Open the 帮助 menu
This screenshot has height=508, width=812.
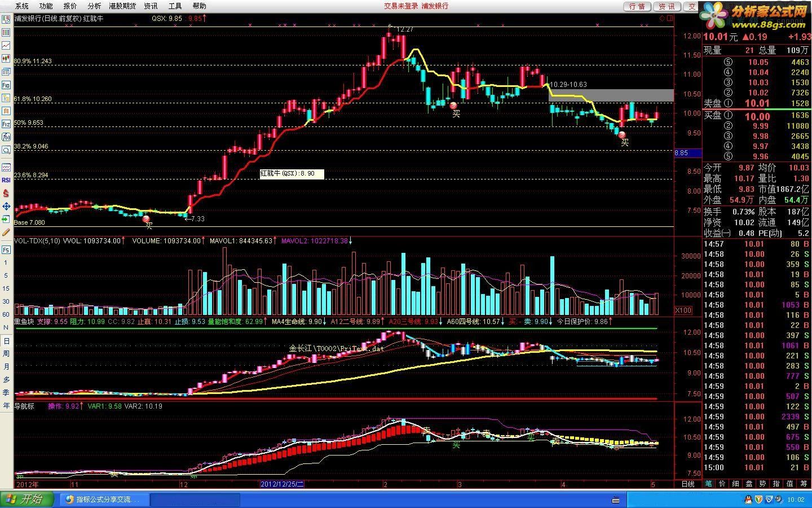coord(199,6)
